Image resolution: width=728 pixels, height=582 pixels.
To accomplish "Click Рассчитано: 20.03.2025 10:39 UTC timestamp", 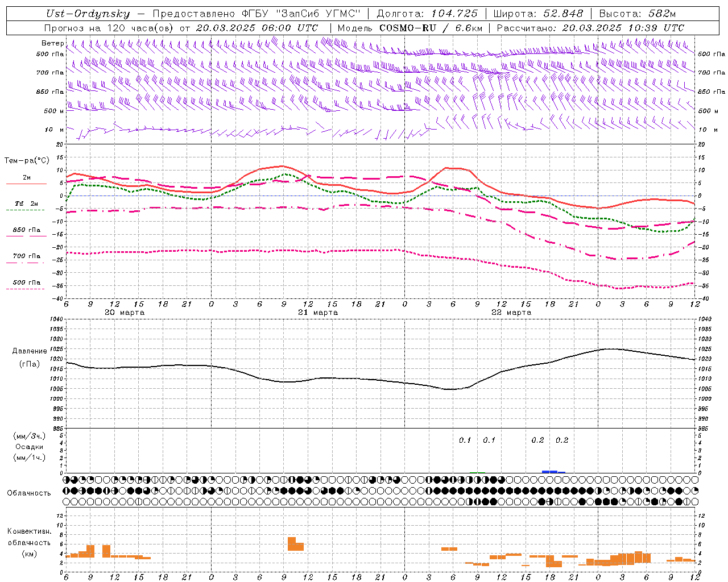I will pos(590,28).
